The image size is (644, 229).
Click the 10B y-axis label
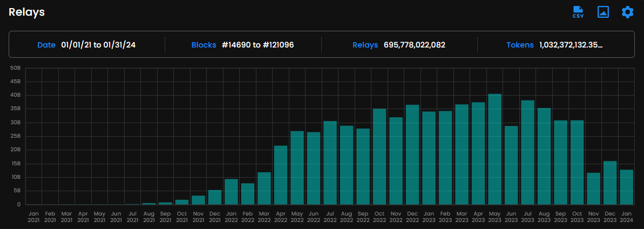[15, 177]
